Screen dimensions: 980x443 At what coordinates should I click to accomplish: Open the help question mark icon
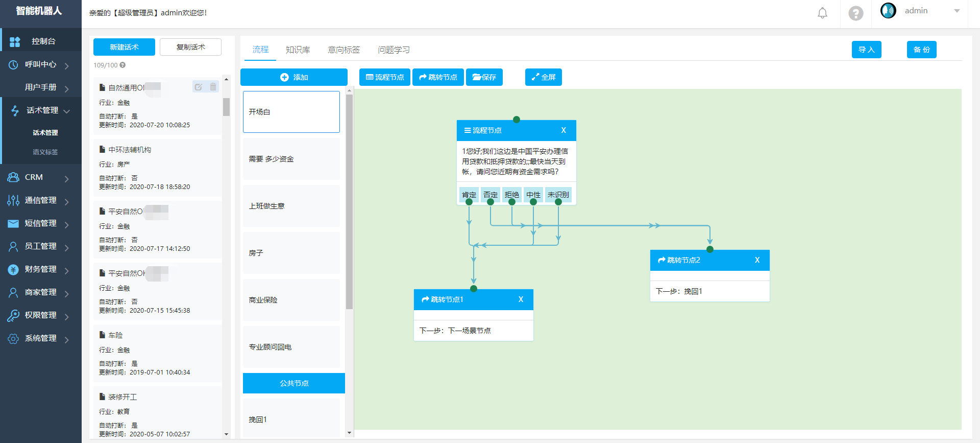[855, 13]
